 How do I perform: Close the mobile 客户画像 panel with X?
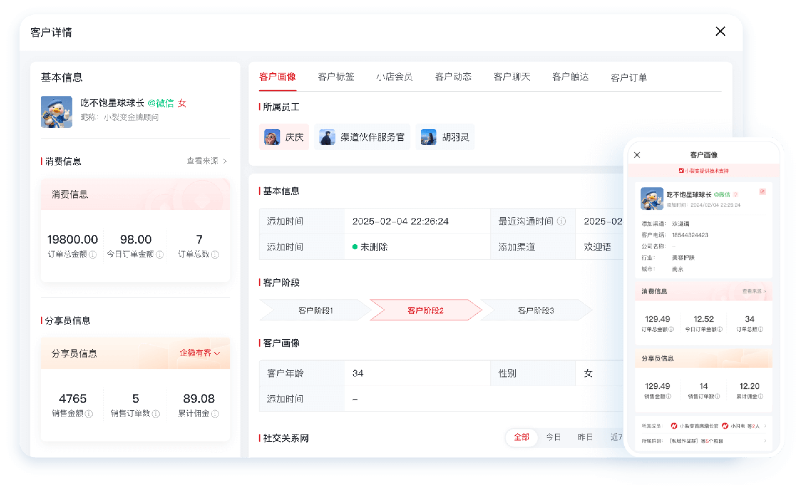point(637,155)
